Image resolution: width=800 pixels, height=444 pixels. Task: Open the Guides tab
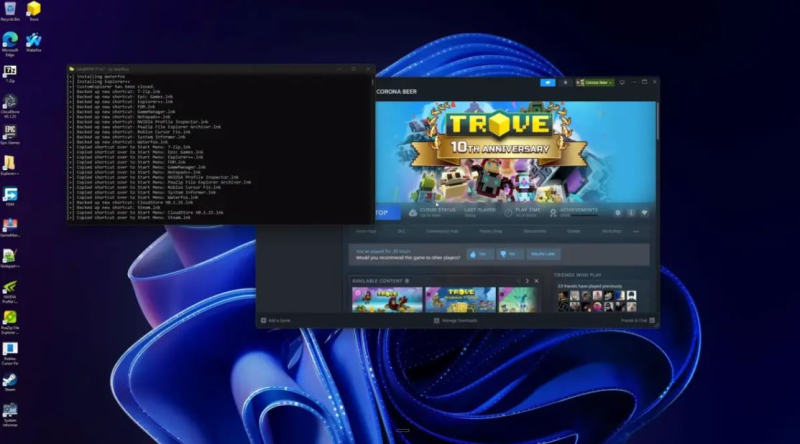coord(573,231)
